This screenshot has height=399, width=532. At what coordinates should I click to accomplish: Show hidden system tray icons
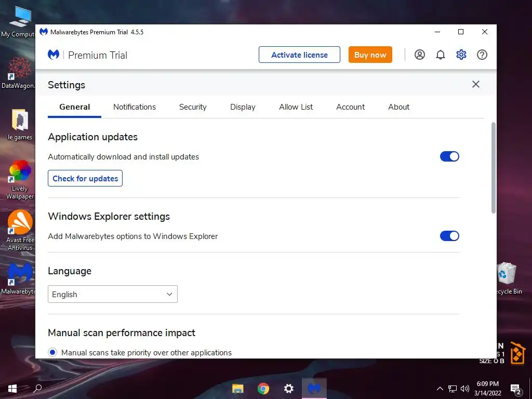[x=440, y=389]
